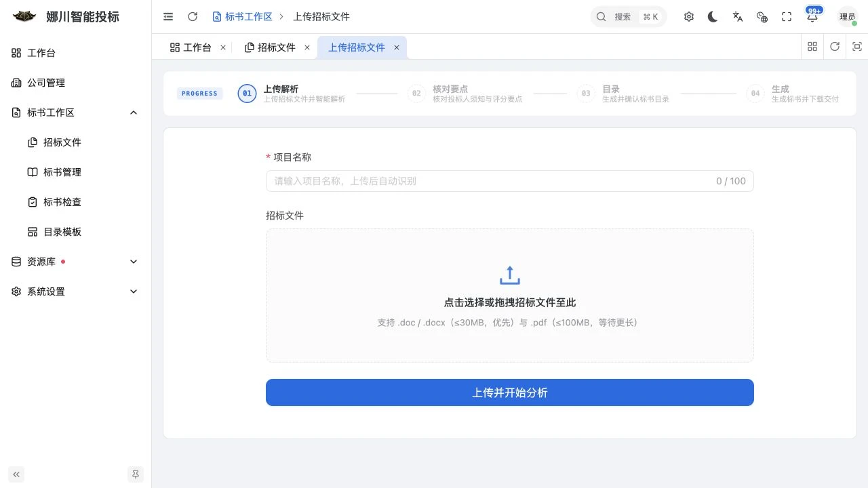Focus the 项目名称 input field
The width and height of the screenshot is (868, 488).
(x=510, y=181)
